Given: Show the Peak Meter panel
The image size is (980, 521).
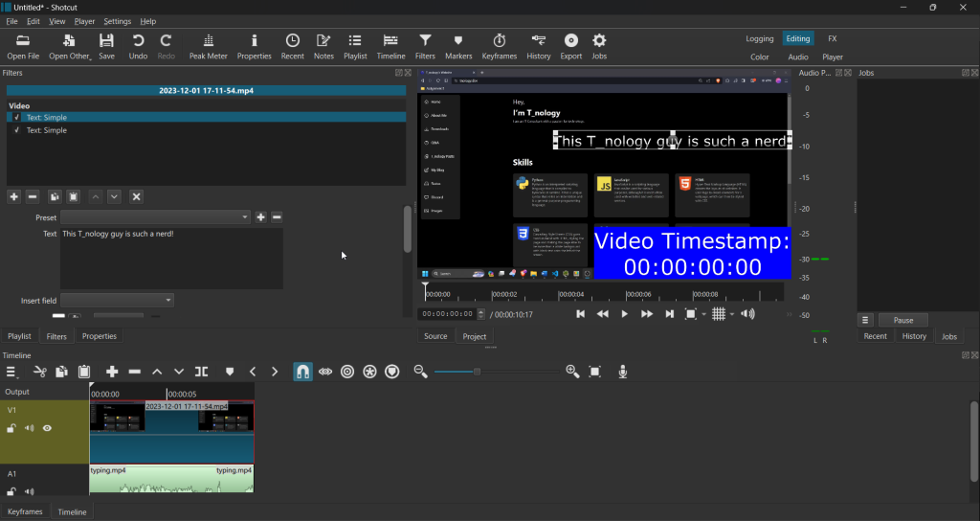Looking at the screenshot, I should coord(208,47).
